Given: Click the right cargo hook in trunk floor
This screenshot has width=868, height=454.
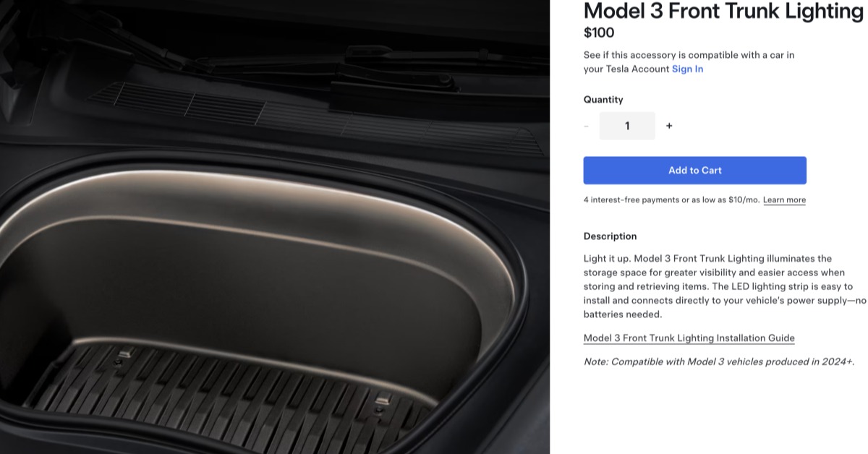Looking at the screenshot, I should pos(381,403).
